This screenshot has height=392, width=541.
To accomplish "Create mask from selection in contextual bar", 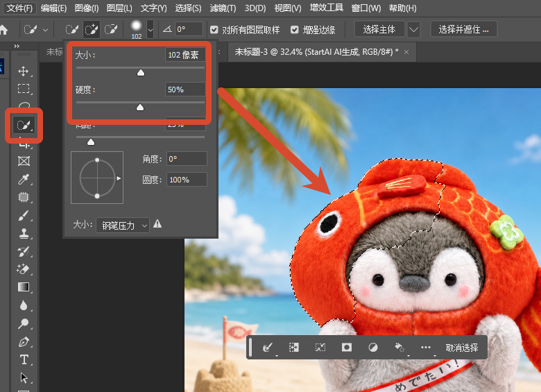I will (346, 347).
